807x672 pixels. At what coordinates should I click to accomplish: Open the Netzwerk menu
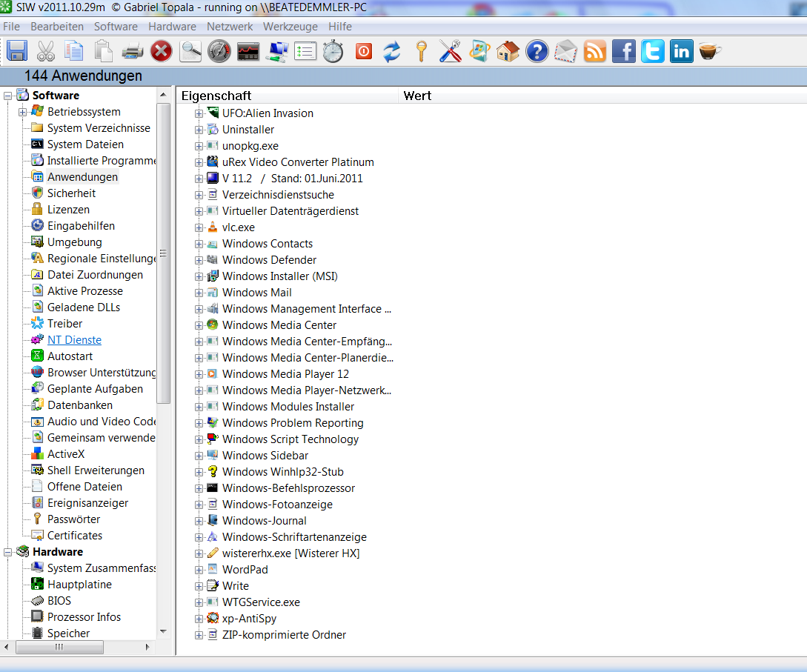pyautogui.click(x=230, y=27)
